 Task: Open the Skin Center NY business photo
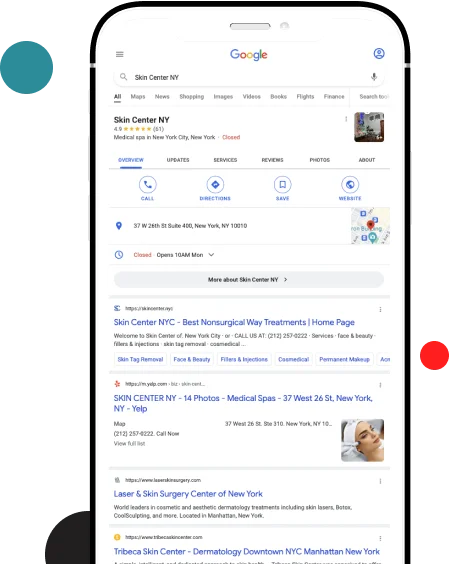click(369, 127)
